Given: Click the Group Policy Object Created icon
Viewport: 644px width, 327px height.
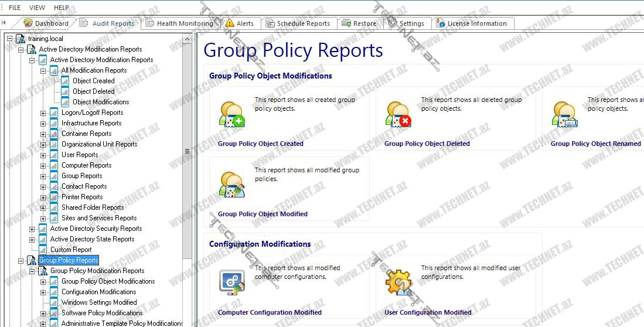Looking at the screenshot, I should click(x=231, y=114).
